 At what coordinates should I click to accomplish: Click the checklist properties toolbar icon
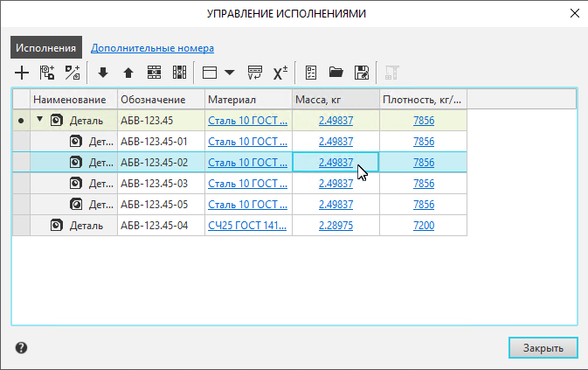(311, 73)
